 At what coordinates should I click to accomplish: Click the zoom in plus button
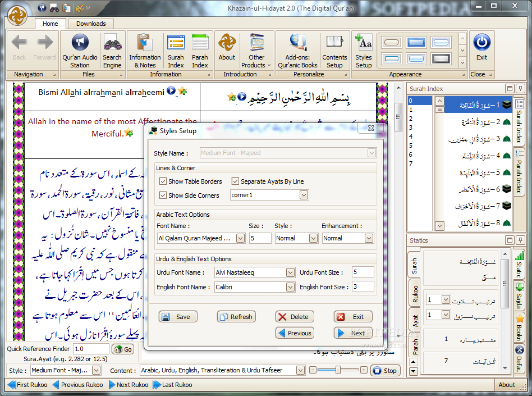tap(364, 370)
